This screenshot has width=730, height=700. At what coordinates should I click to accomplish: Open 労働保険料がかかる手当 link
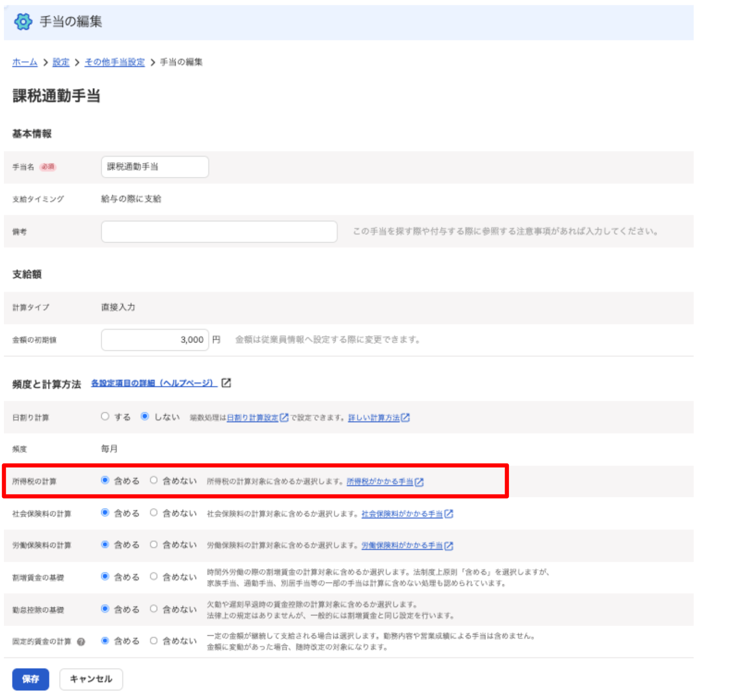click(402, 546)
